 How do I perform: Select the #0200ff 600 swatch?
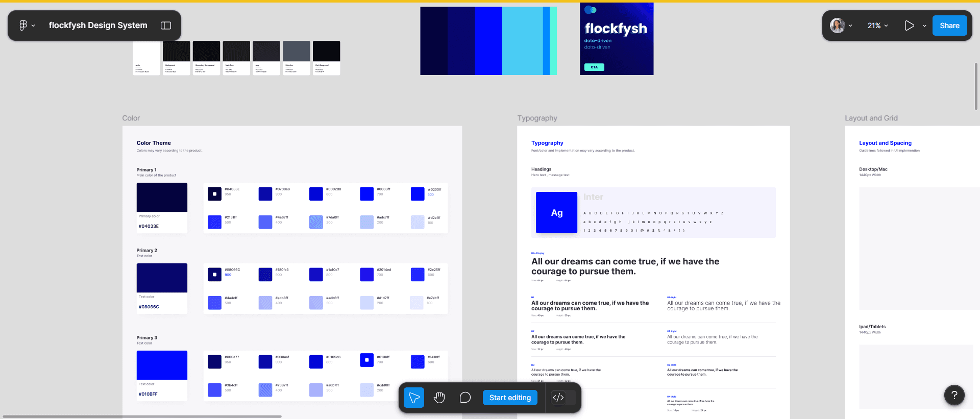418,194
